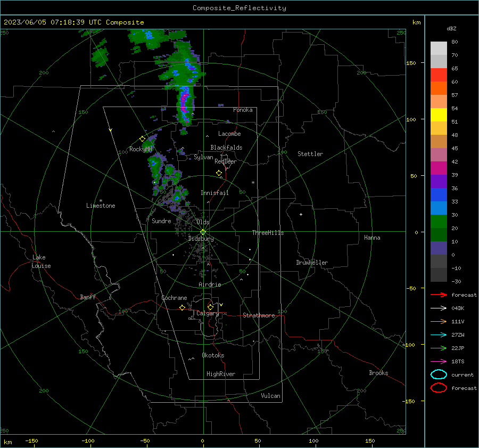Click the magenta 18TS arrow icon
Image resolution: width=479 pixels, height=448 pixels.
click(x=439, y=362)
